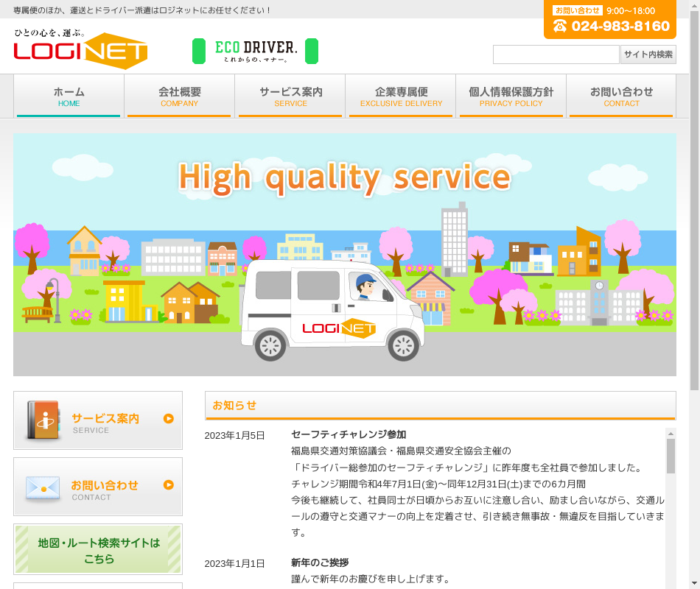Click the orange book service icon
This screenshot has width=700, height=589.
pos(43,420)
